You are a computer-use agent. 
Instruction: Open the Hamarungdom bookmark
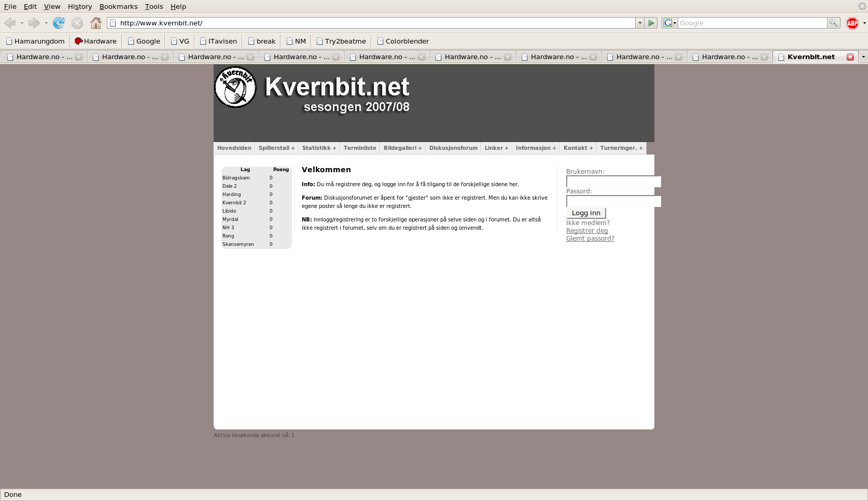[x=35, y=41]
